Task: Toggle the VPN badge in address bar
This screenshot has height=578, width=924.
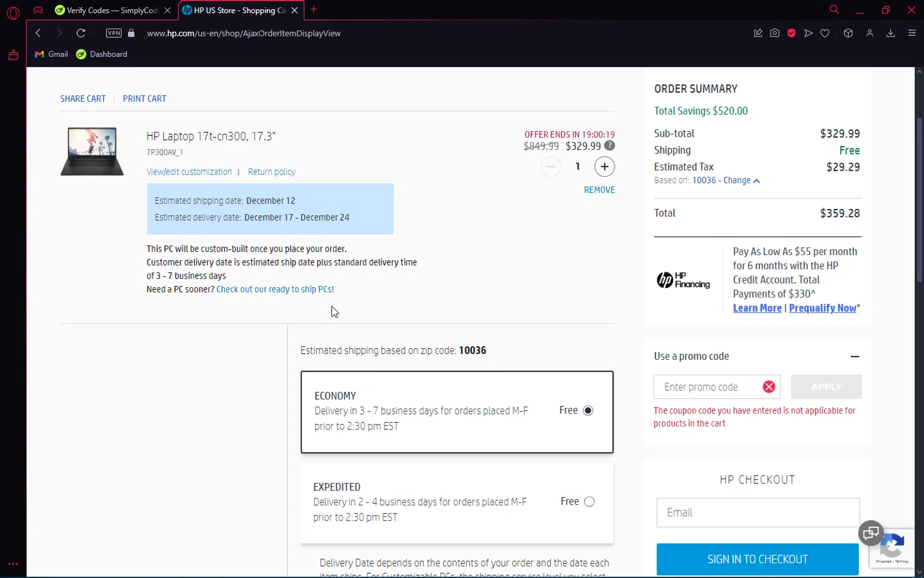Action: tap(114, 33)
